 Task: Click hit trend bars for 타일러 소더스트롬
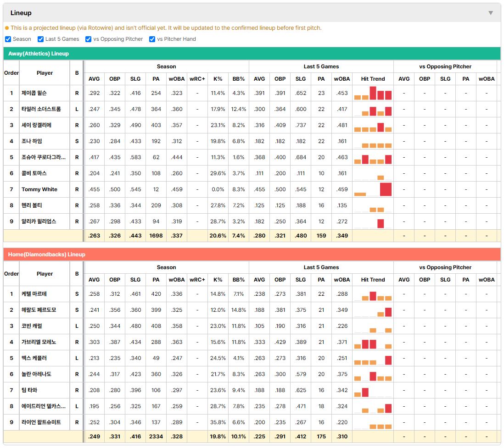coord(373,109)
